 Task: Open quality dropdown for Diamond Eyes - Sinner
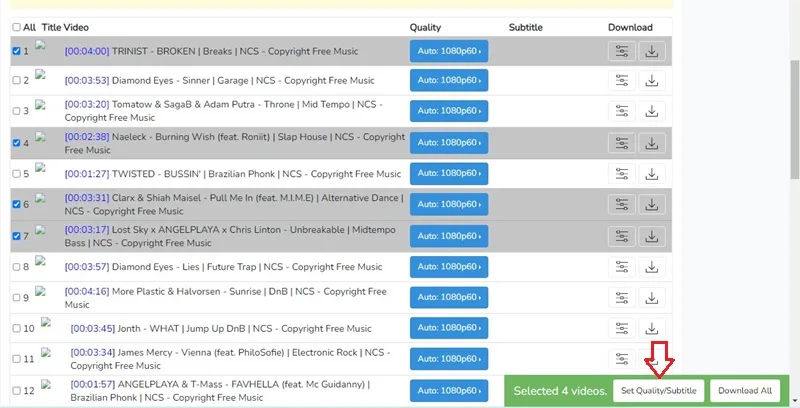[449, 80]
